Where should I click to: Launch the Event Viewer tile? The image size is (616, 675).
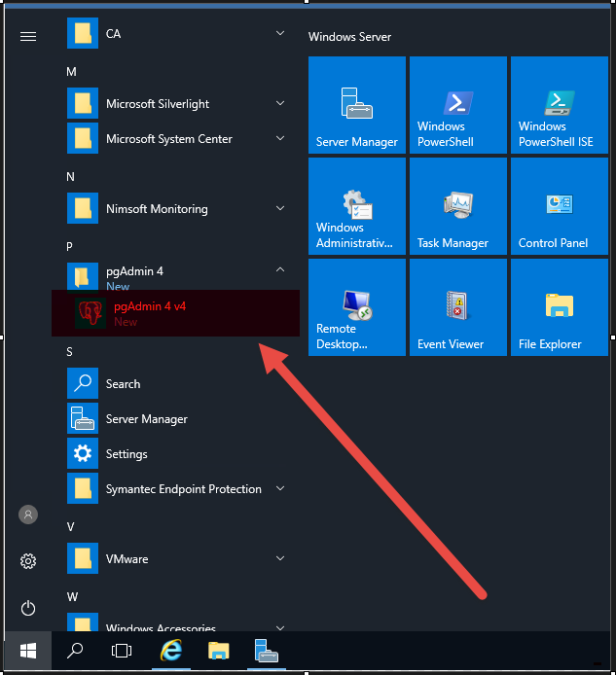point(458,307)
